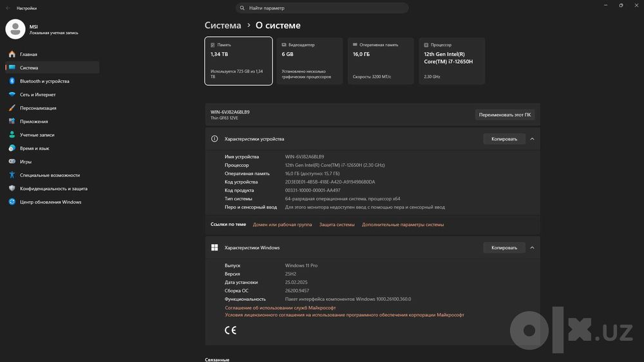
Task: Copy Windows specs via Копировать button
Action: 504,247
